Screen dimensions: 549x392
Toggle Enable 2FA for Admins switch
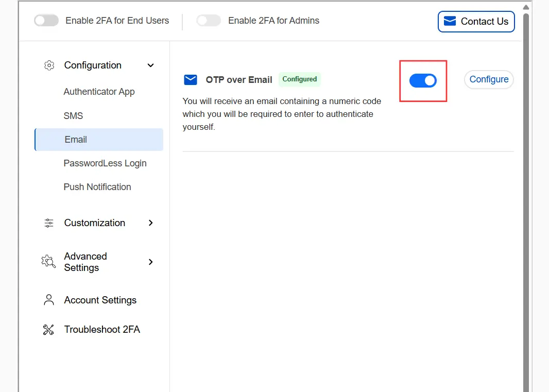click(209, 20)
